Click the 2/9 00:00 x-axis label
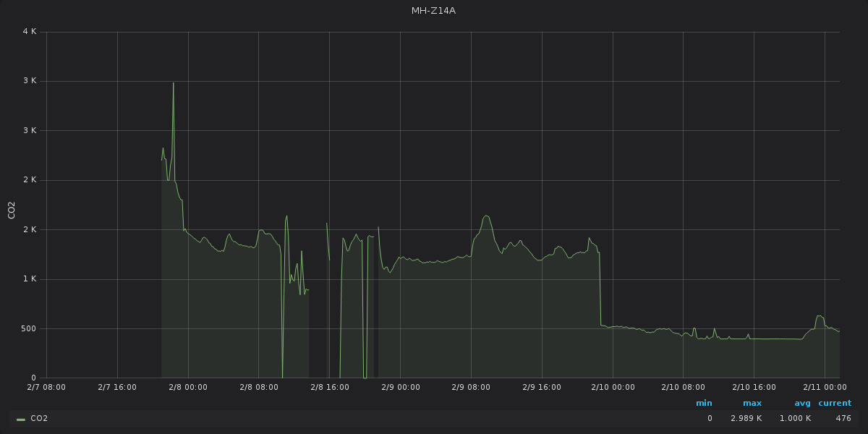 point(401,387)
